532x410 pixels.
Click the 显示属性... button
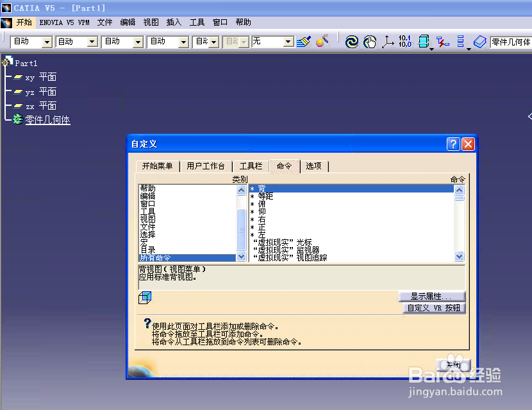point(431,296)
